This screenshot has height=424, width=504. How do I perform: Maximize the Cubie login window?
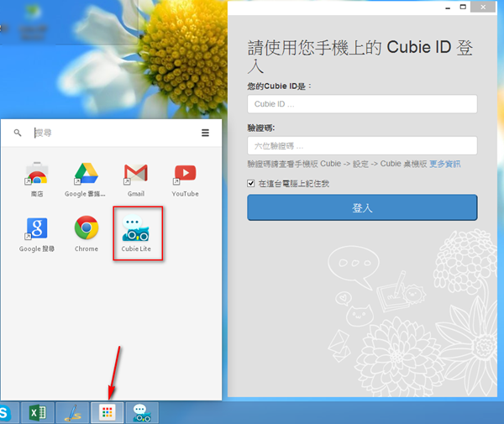point(463,7)
